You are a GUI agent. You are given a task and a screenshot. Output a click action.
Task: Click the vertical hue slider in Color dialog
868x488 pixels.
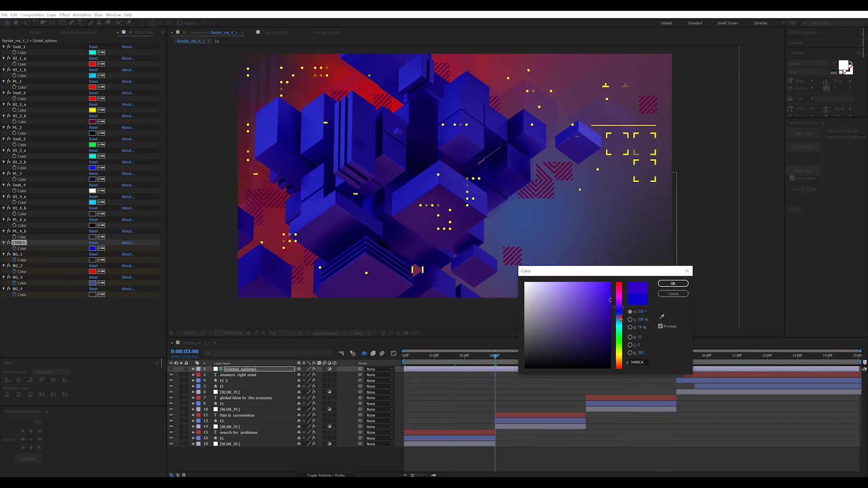[619, 325]
